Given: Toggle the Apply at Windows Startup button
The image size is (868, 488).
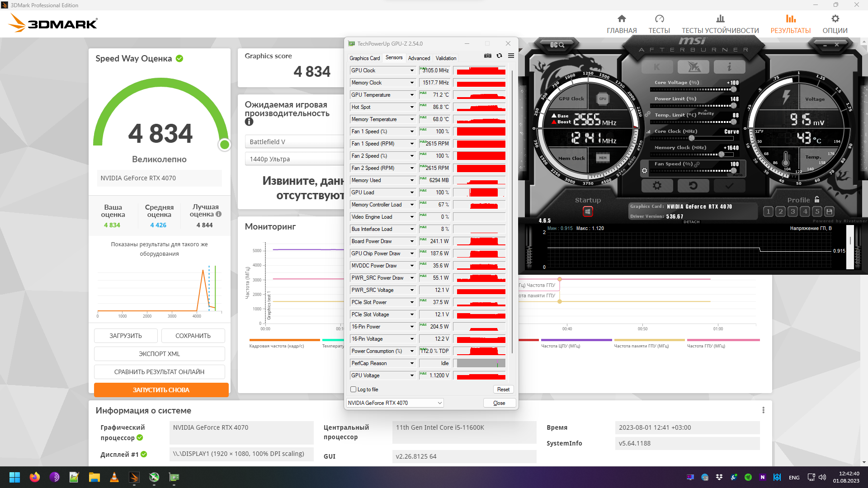Looking at the screenshot, I should pos(587,211).
